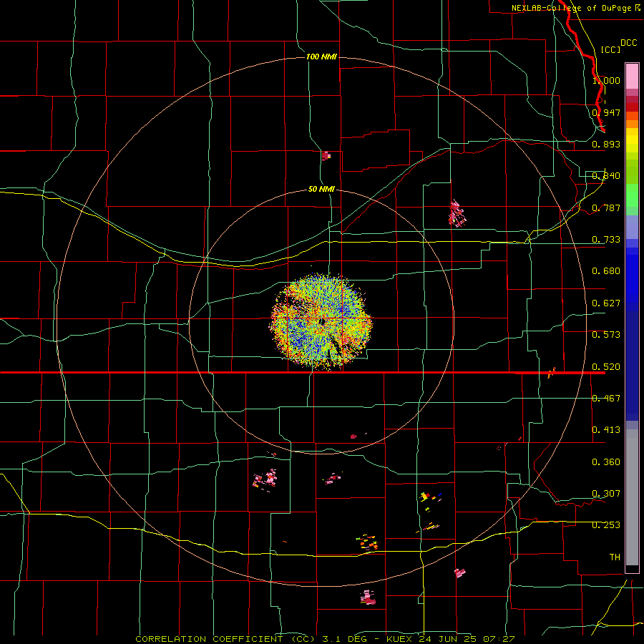
Task: Click the [CC] legend heading
Action: (610, 49)
